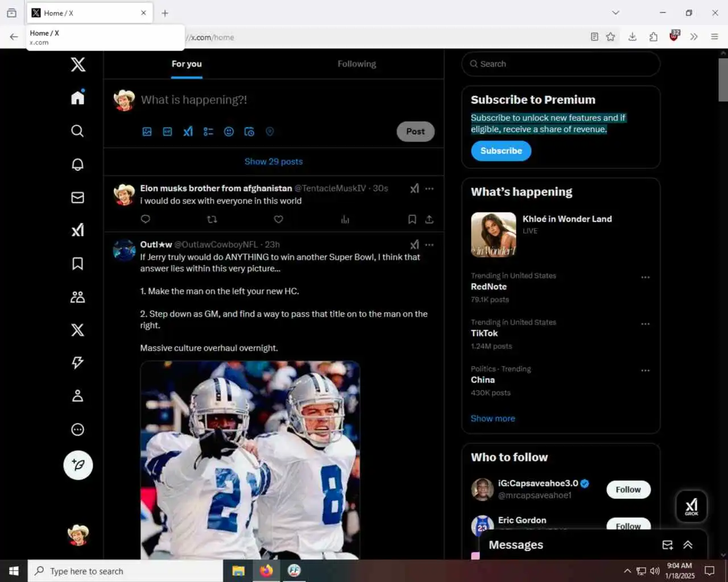Viewport: 728px width, 582px height.
Task: Share the TentacleMuskIV post
Action: pos(429,219)
